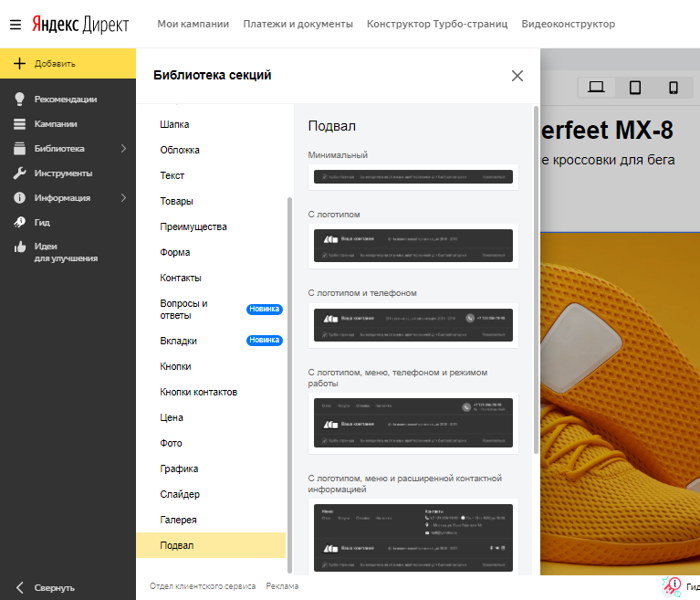Open the hamburger menu icon
The image size is (700, 600).
point(16,25)
